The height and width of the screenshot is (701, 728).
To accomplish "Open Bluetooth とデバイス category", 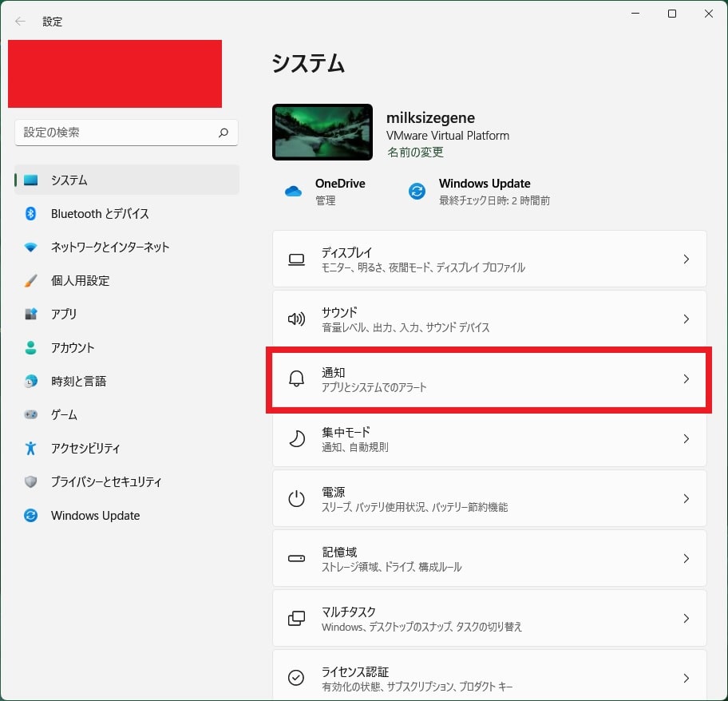I will (127, 213).
